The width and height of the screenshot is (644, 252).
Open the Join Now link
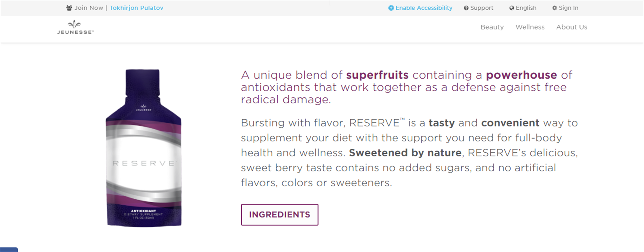tap(89, 8)
